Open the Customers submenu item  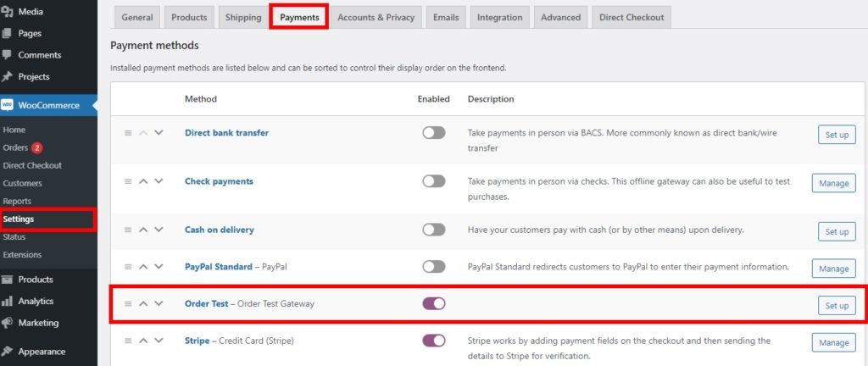(22, 183)
